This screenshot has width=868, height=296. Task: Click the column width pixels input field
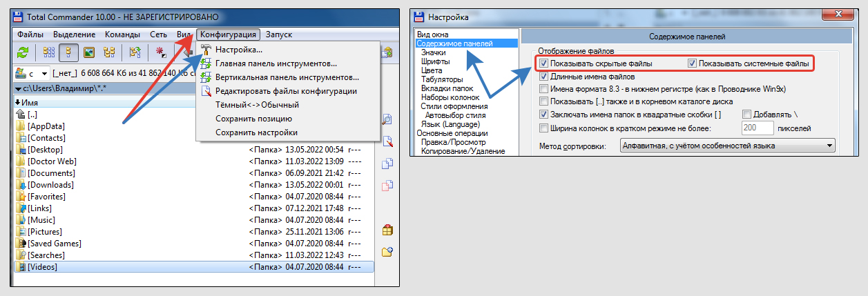pyautogui.click(x=756, y=128)
